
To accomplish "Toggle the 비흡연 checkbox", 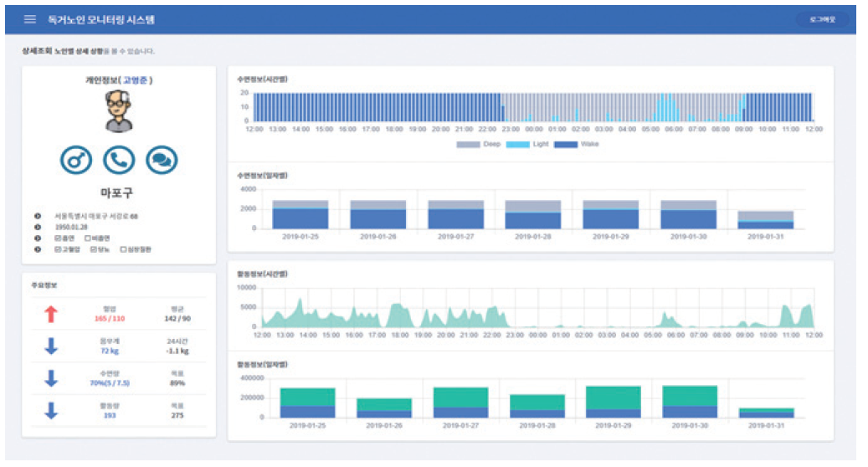I will click(x=88, y=238).
